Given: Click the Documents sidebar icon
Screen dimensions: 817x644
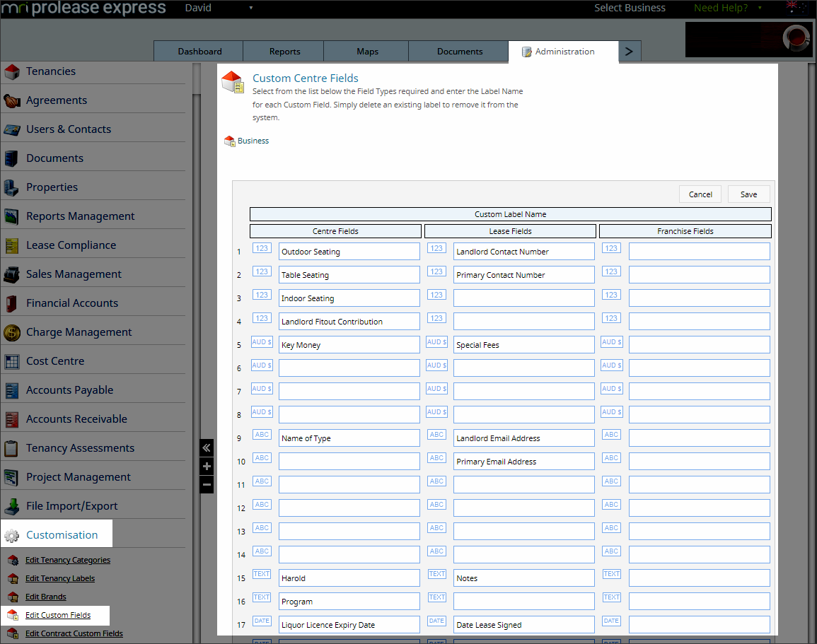Looking at the screenshot, I should click(x=12, y=158).
